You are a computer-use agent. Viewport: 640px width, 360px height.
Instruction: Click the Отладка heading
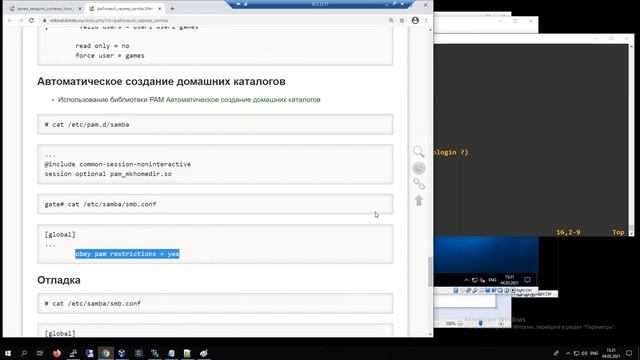[x=59, y=280]
